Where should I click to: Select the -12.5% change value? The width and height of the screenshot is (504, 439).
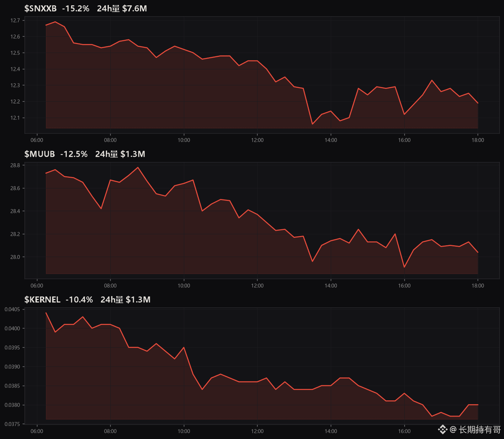(74, 154)
